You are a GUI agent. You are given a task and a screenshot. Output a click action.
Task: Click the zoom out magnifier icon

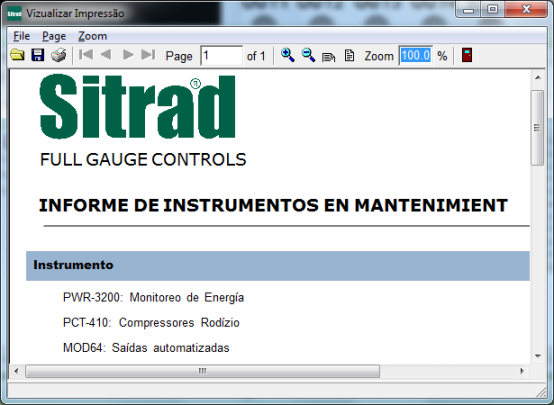[x=308, y=55]
